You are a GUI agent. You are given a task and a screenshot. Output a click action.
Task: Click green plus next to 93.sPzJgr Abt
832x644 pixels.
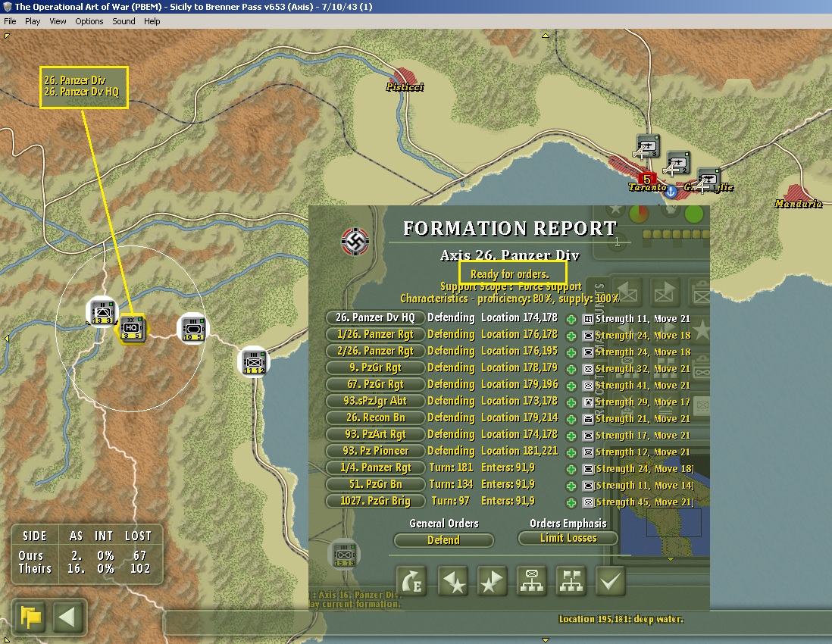(571, 402)
